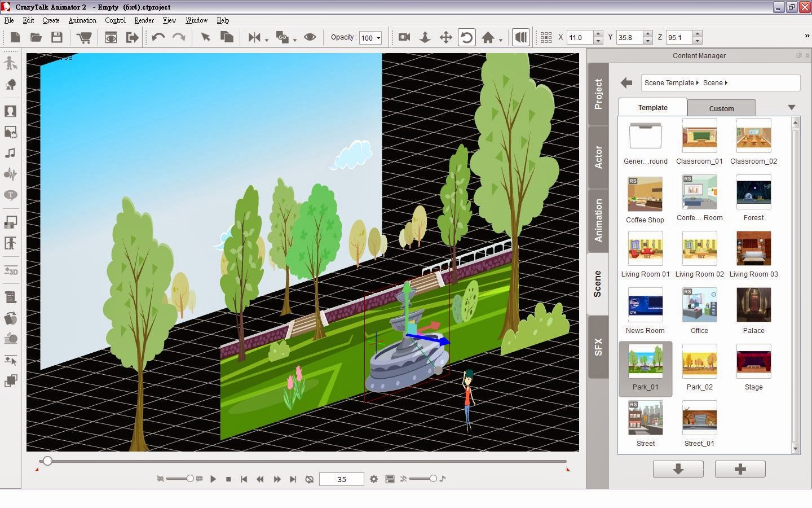Open the Animation menu
This screenshot has height=508, width=812.
pos(82,20)
